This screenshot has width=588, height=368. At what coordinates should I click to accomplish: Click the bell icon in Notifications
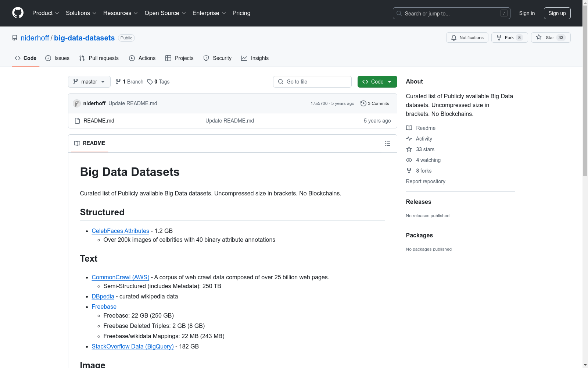tap(454, 38)
